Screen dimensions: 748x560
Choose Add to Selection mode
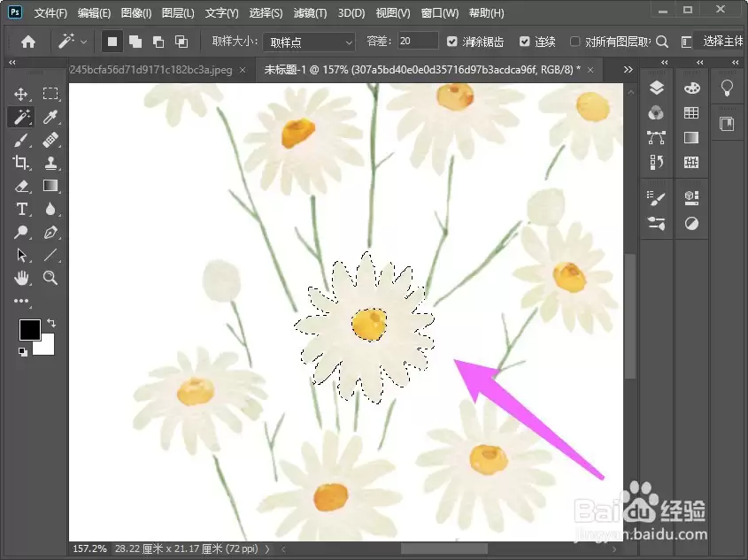pos(135,42)
